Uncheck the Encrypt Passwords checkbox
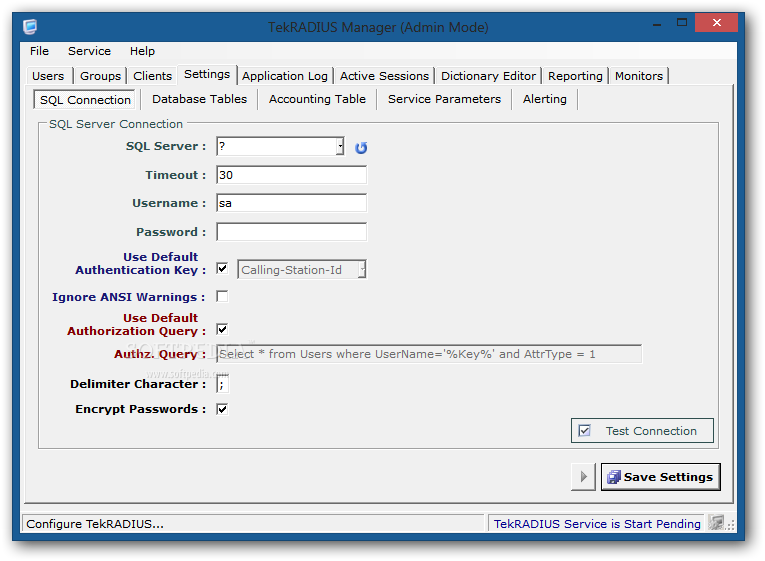The height and width of the screenshot is (561, 765). pos(222,409)
